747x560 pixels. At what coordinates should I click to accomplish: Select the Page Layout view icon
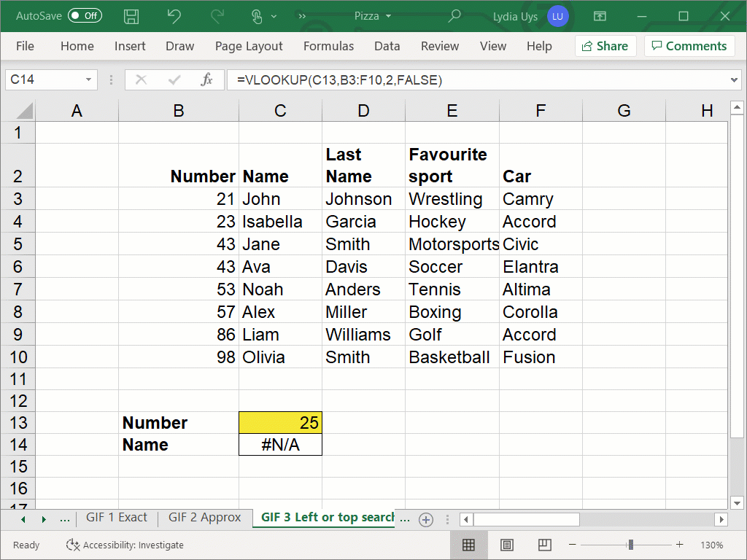[x=506, y=545]
